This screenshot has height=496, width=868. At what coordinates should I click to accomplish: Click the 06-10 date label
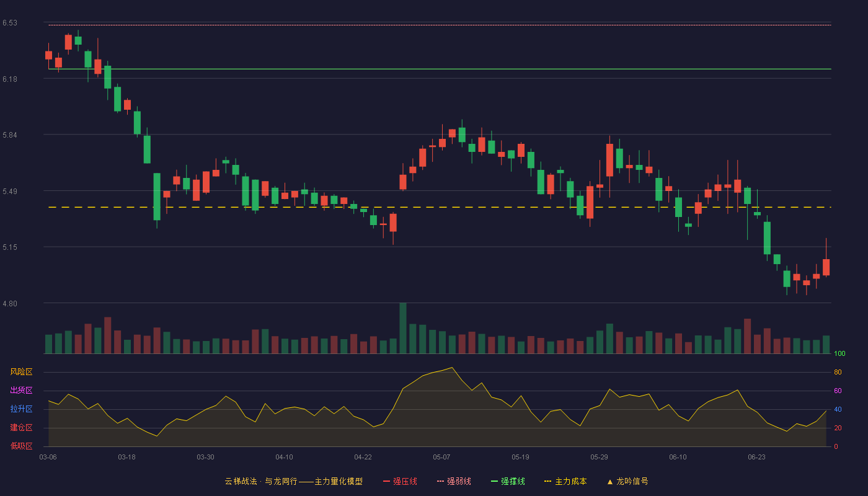click(678, 457)
